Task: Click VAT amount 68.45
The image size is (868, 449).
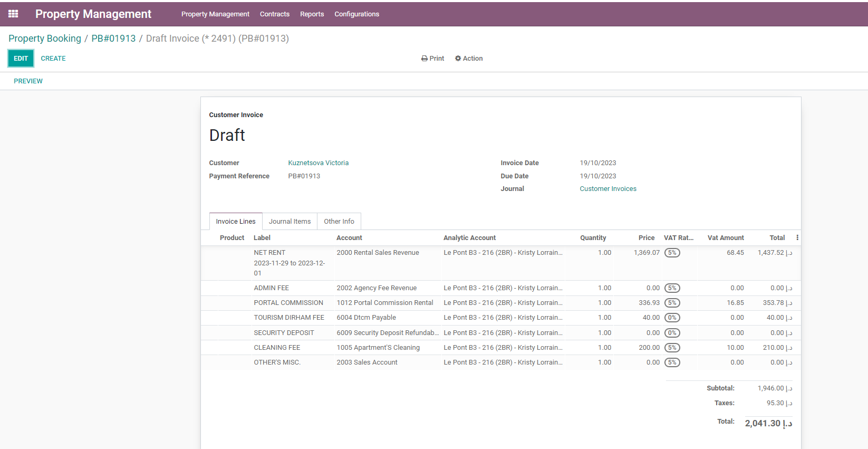Action: [x=735, y=253]
